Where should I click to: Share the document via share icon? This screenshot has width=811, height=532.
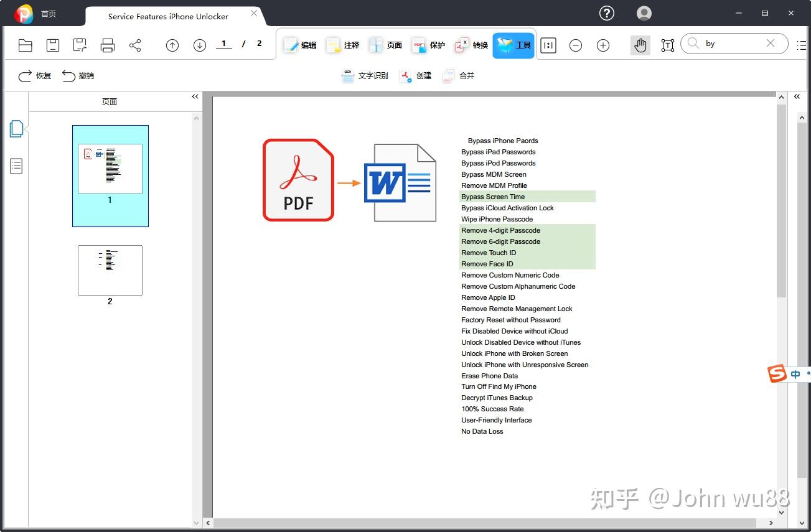(x=135, y=45)
